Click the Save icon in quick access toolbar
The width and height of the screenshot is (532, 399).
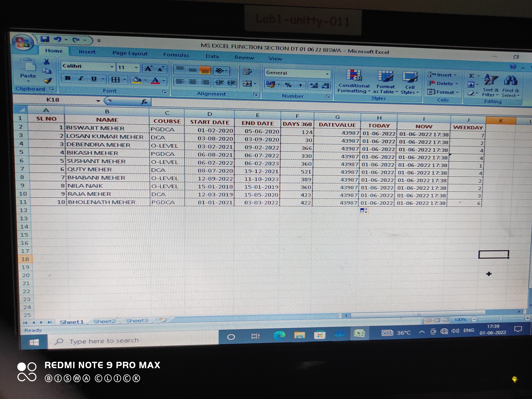pyautogui.click(x=45, y=39)
